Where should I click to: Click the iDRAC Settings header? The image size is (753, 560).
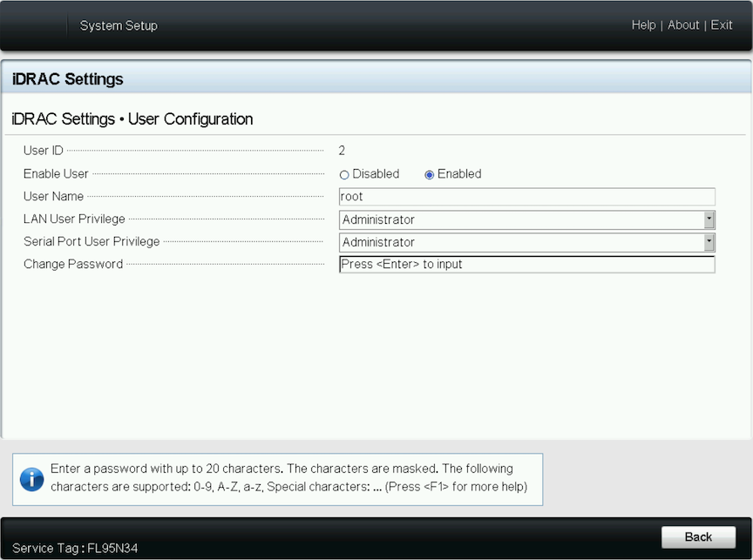(x=68, y=78)
